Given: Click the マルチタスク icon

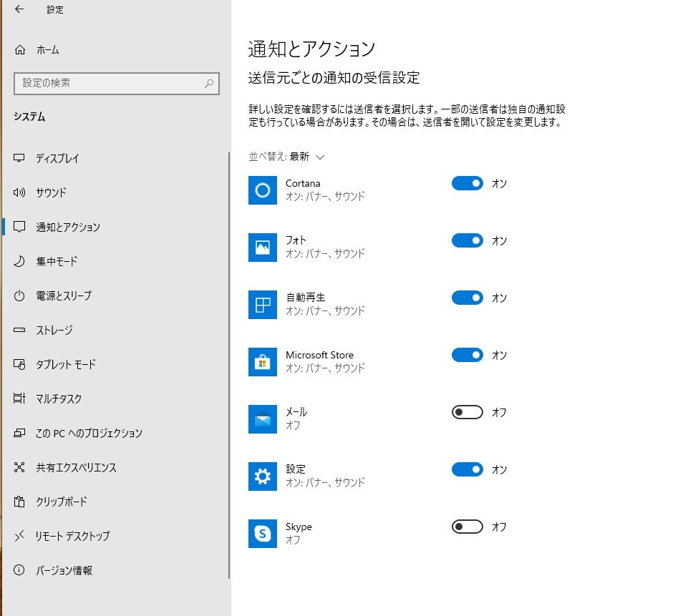Looking at the screenshot, I should point(19,398).
